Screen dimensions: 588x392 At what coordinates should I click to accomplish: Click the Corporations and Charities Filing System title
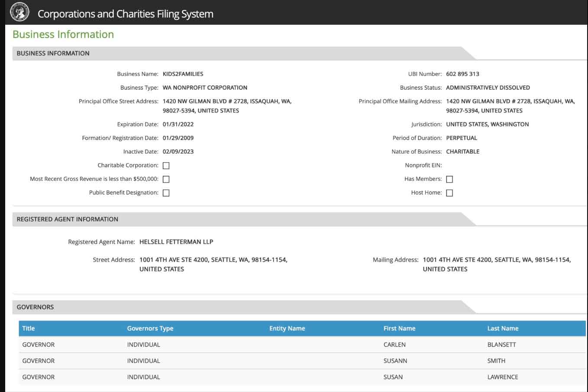tap(125, 14)
